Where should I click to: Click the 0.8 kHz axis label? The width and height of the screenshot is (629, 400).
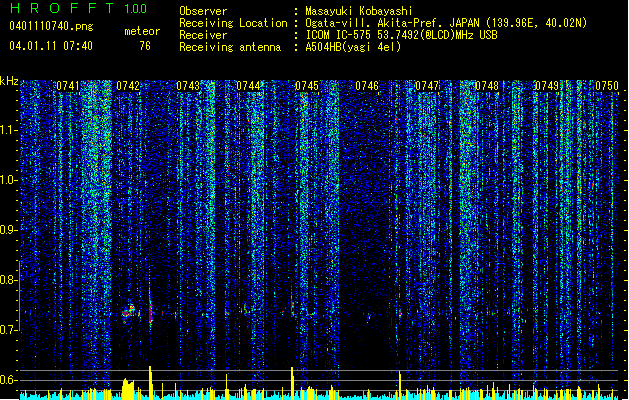(8, 280)
